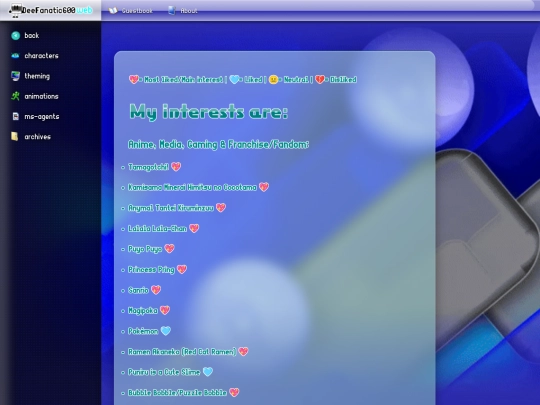Click the Puniru is a Cute Slime entry

point(164,372)
